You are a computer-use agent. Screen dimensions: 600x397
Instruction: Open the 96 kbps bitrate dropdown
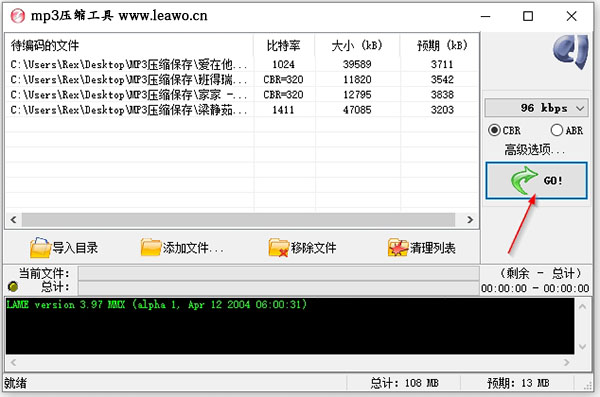(x=536, y=108)
